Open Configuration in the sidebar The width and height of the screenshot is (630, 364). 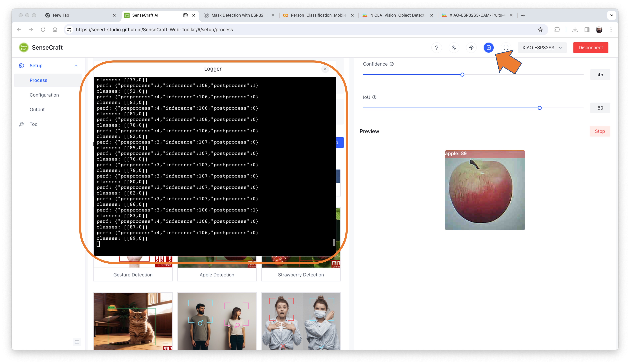(44, 95)
